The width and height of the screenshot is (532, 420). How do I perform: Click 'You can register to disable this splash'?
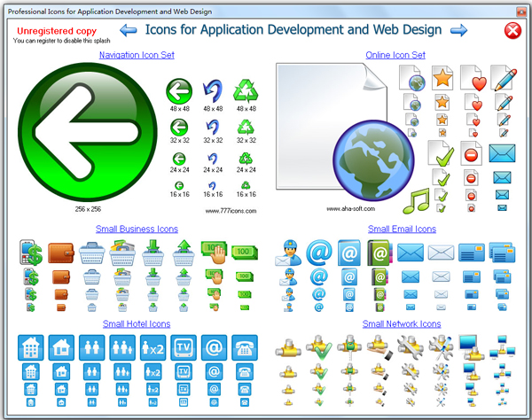click(x=62, y=41)
